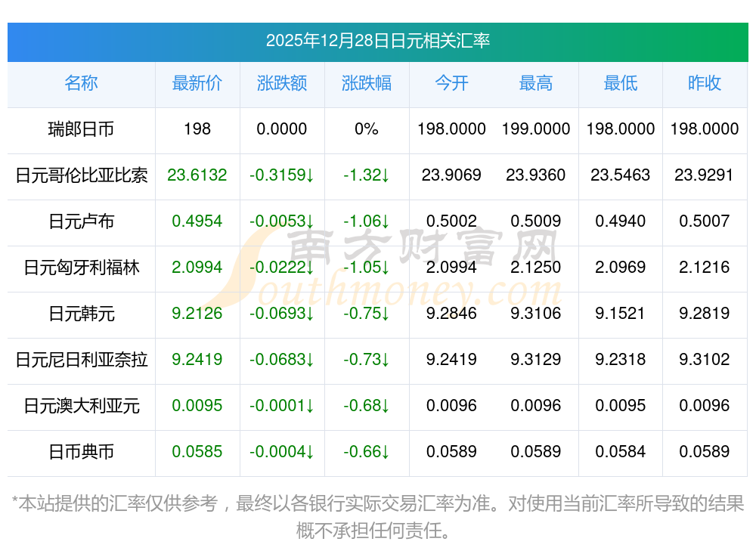The width and height of the screenshot is (756, 554).
Task: Select the 名称 column header
Action: click(81, 83)
